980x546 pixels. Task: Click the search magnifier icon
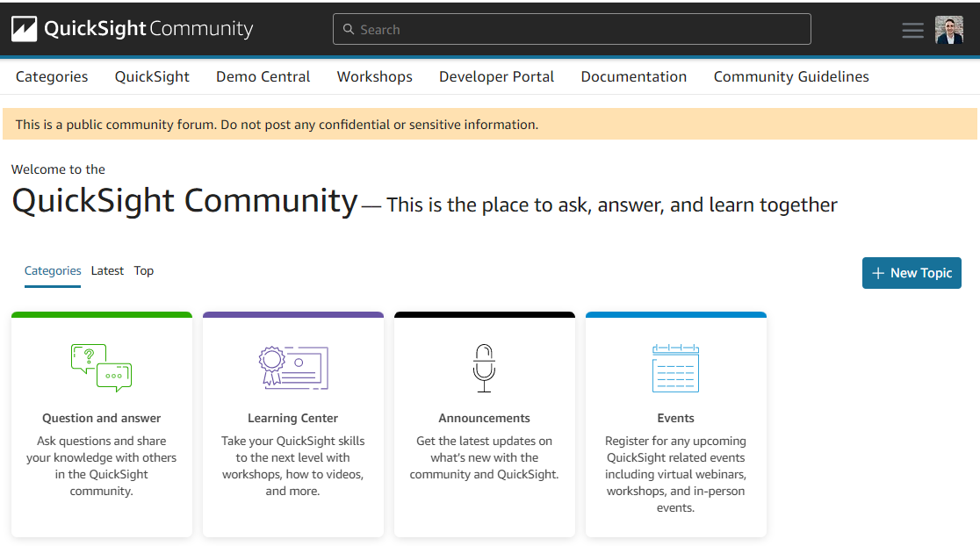(349, 29)
